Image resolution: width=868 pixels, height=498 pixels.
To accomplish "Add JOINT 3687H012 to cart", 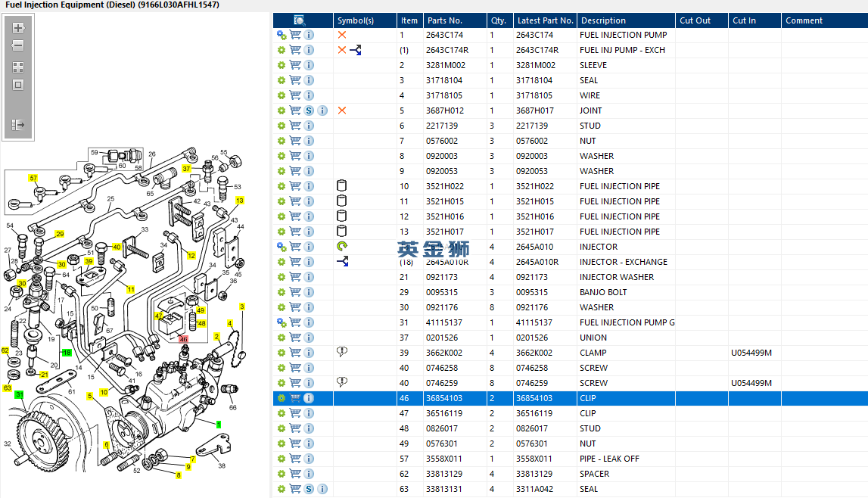I will tap(296, 110).
